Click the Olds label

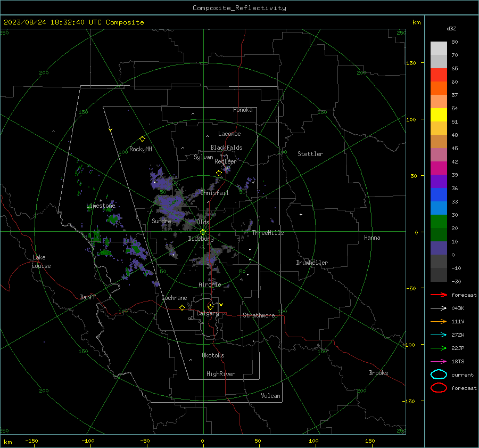[x=203, y=222]
